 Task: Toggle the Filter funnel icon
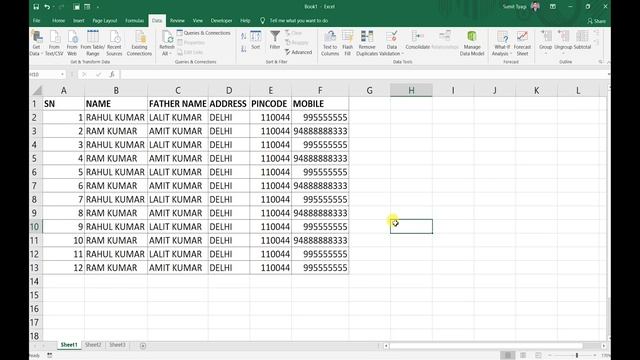coord(275,40)
